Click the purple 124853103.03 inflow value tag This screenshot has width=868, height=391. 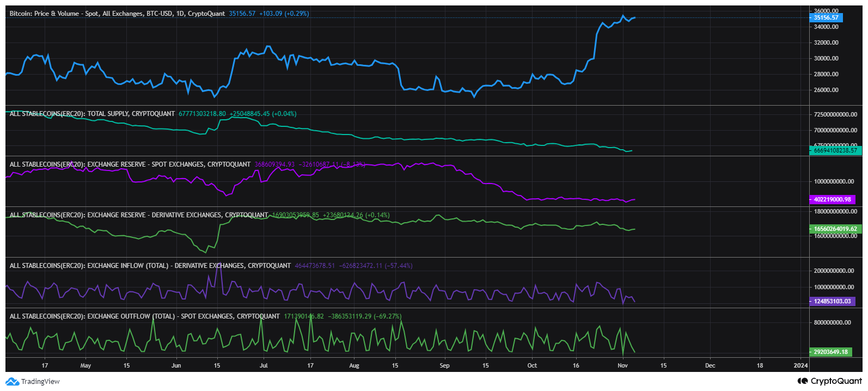click(832, 301)
